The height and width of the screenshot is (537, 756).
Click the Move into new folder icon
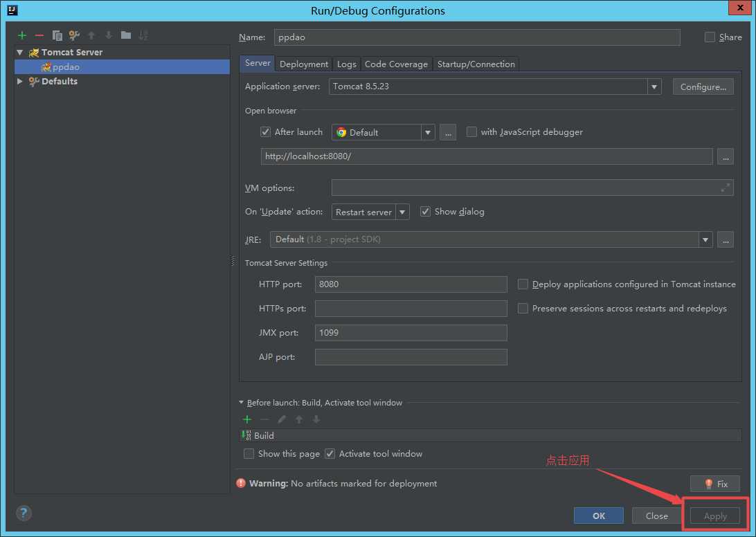coord(126,35)
